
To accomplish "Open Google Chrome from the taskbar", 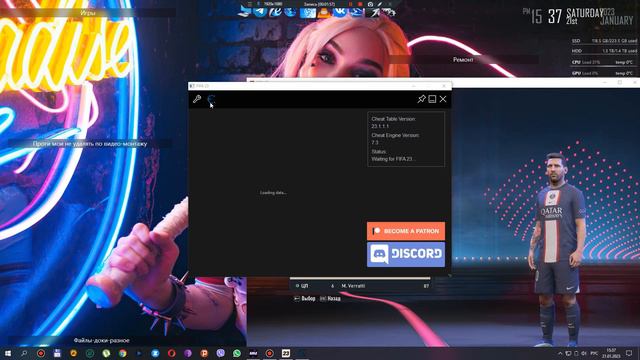I will [x=122, y=353].
